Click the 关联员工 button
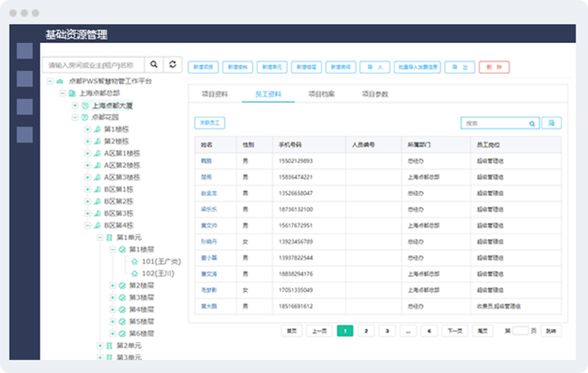Viewport: 588px width, 373px height. tap(209, 123)
